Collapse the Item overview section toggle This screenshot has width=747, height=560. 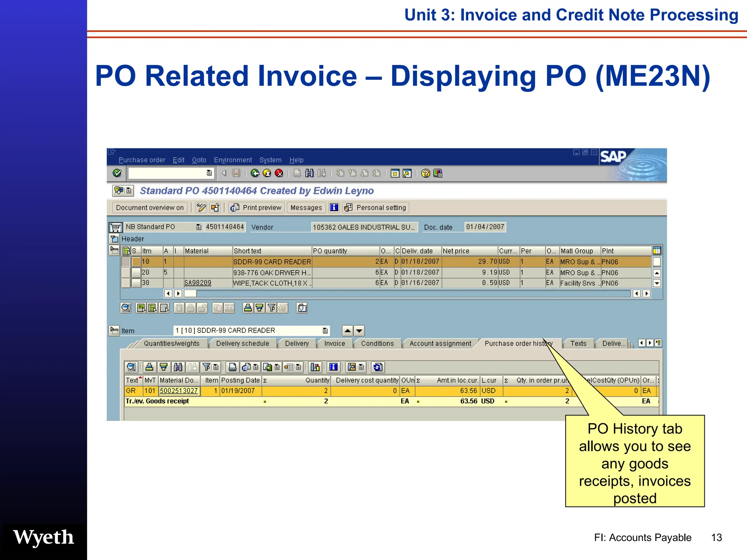[114, 250]
